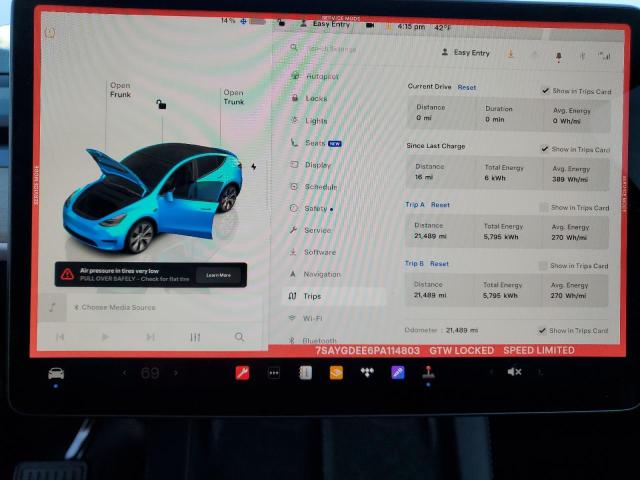Open the Navigation settings menu
640x480 pixels.
coord(316,274)
